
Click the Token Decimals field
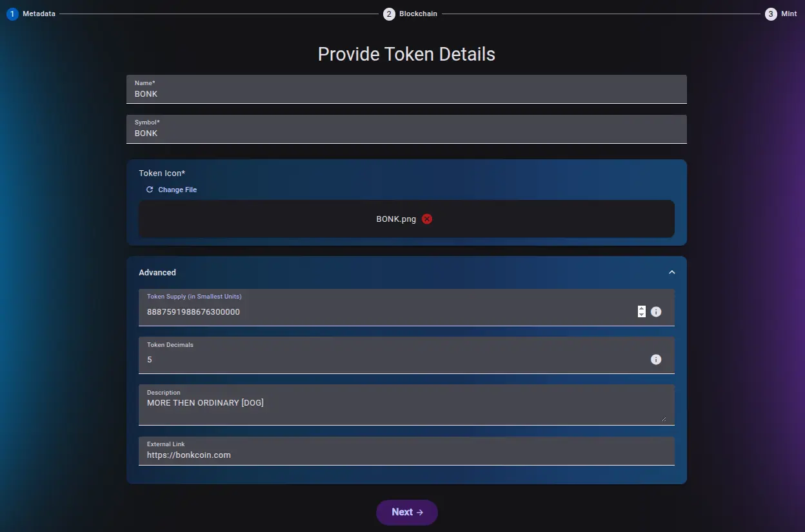click(x=406, y=355)
